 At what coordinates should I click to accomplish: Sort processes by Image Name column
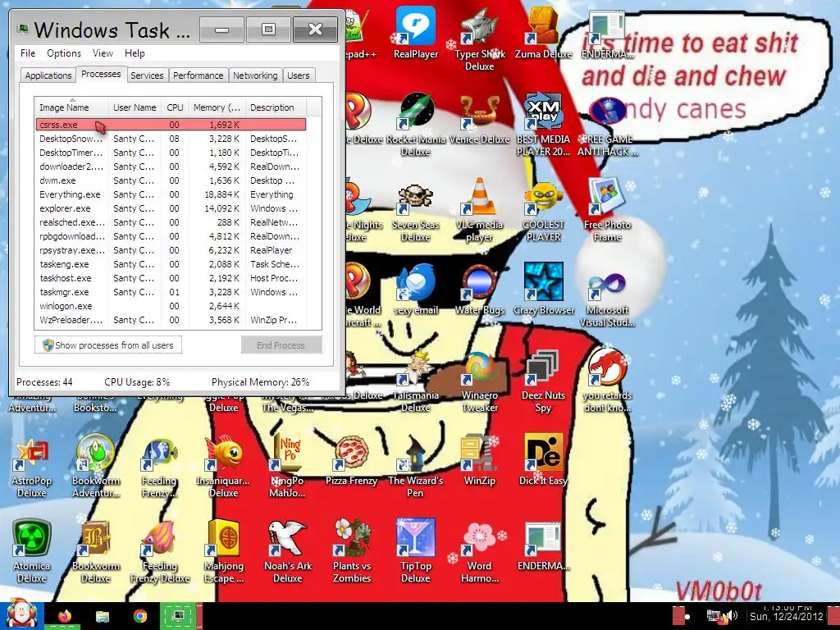coord(71,107)
